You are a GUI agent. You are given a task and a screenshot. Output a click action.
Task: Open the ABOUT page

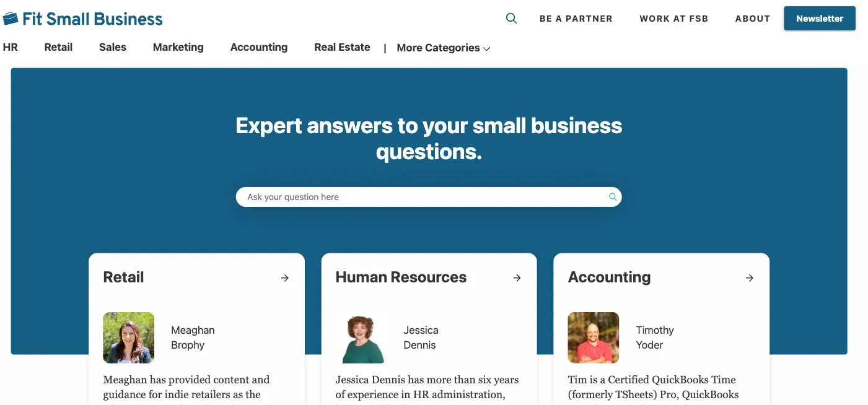[752, 19]
